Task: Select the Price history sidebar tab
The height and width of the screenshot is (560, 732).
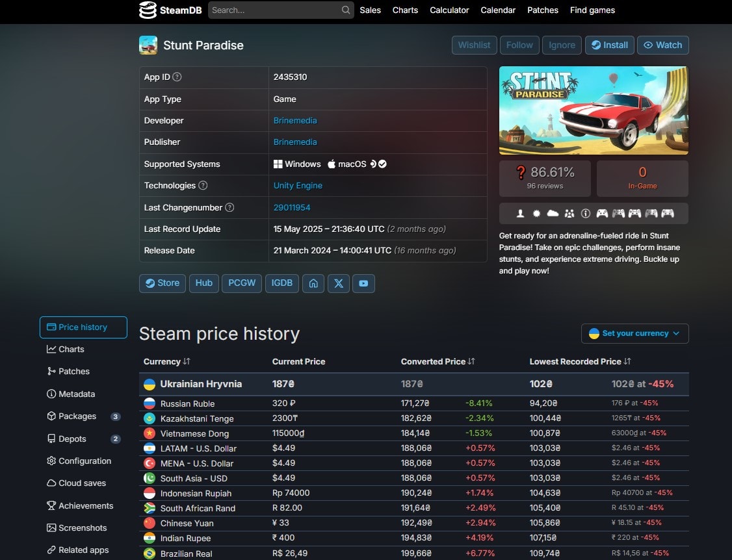Action: [83, 327]
